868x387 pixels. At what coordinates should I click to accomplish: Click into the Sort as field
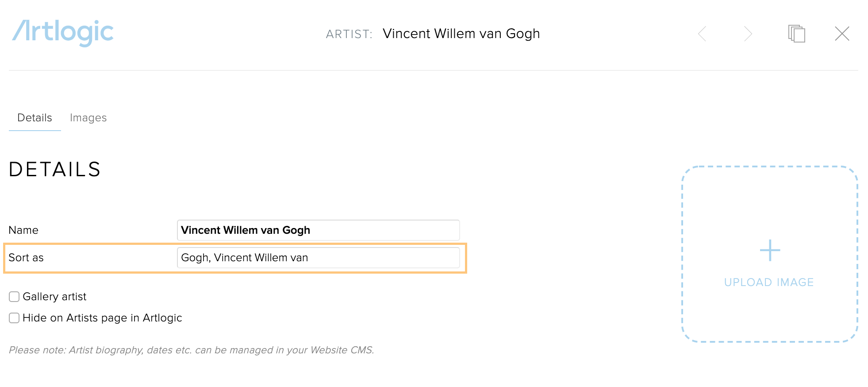pos(318,258)
